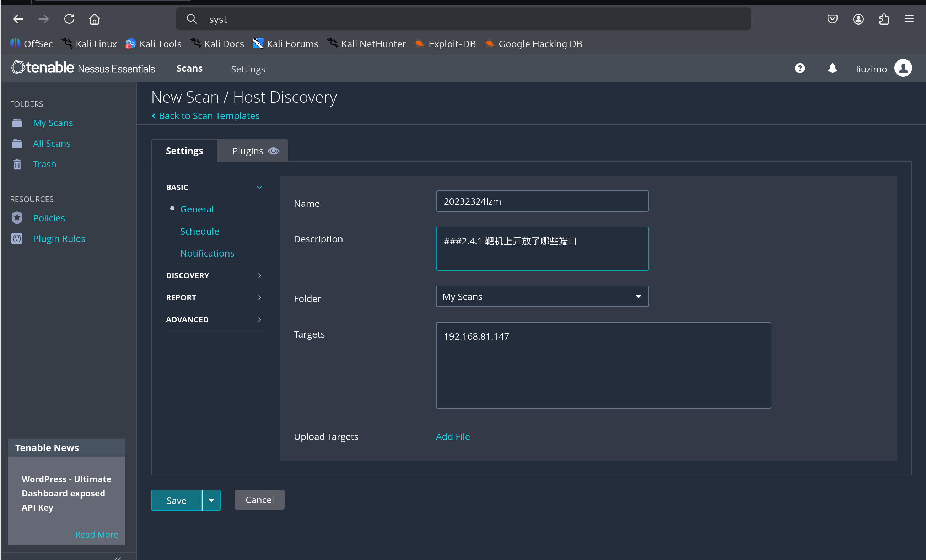The height and width of the screenshot is (560, 926).
Task: Switch to the Plugins tab
Action: coord(248,151)
